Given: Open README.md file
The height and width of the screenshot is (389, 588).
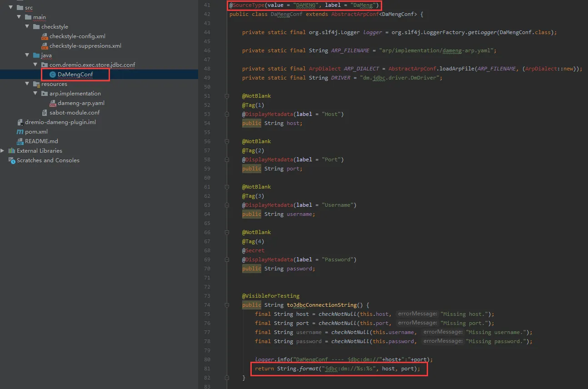Looking at the screenshot, I should point(41,141).
